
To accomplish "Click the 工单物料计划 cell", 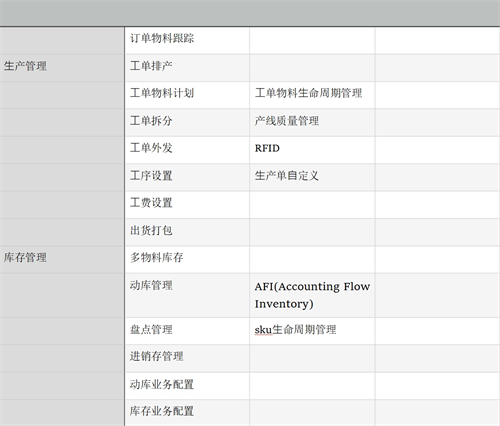I will 187,95.
